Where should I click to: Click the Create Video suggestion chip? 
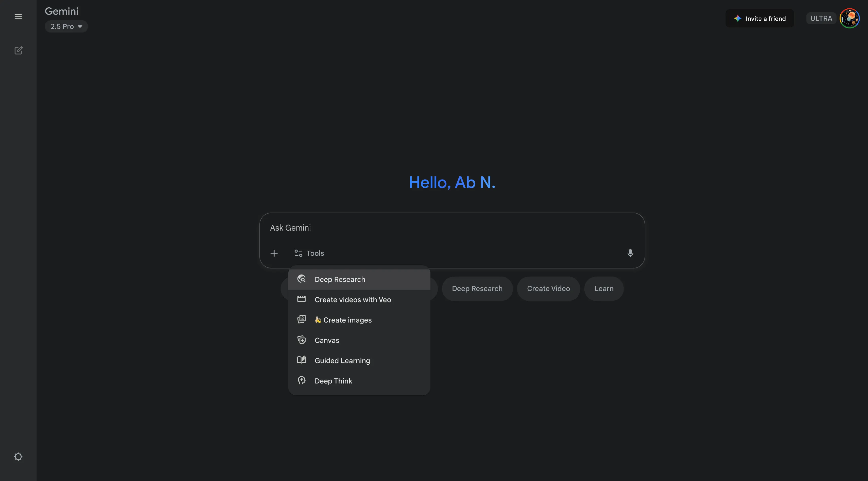pos(548,288)
